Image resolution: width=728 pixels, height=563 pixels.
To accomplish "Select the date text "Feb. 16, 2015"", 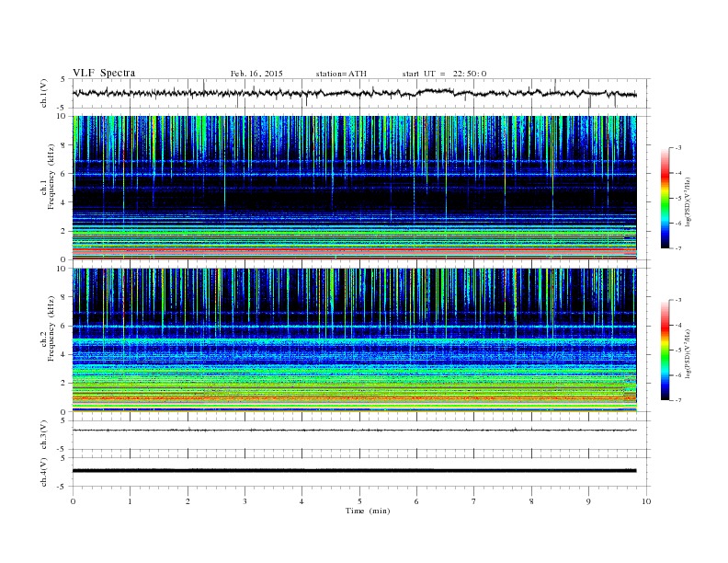I will click(x=256, y=74).
